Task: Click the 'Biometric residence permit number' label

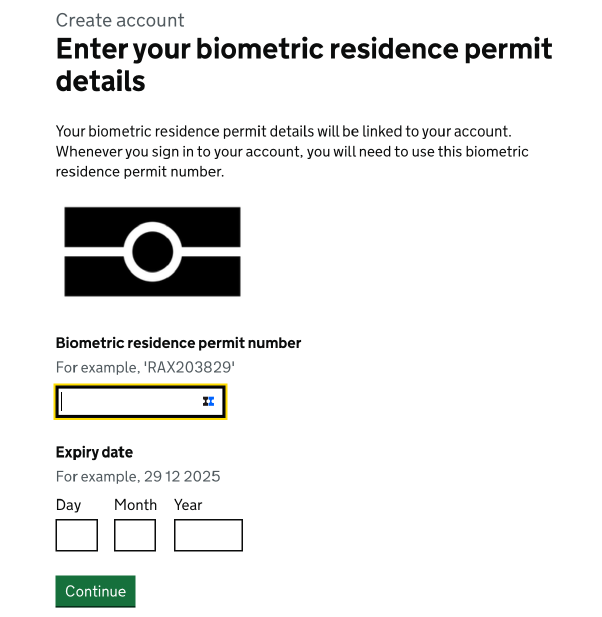Action: pos(178,343)
